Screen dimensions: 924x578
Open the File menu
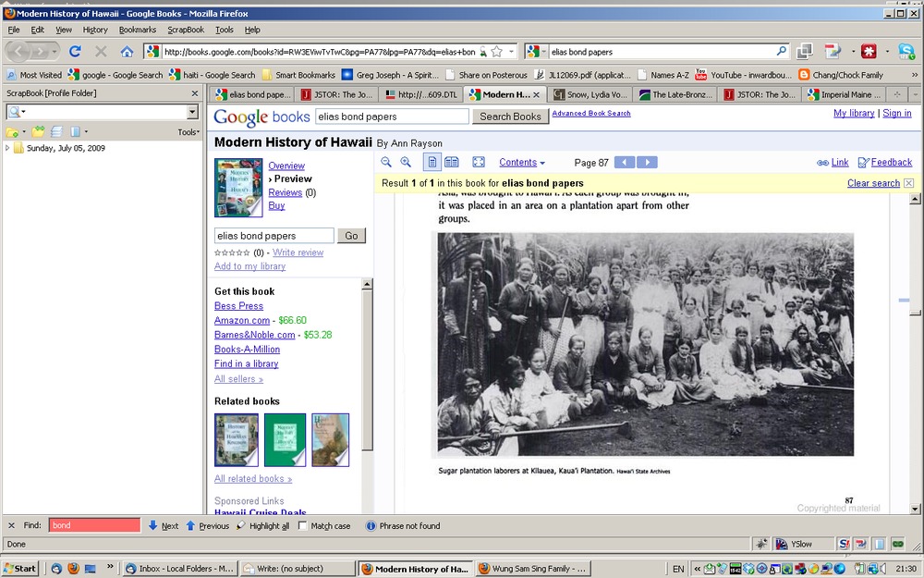click(x=14, y=30)
